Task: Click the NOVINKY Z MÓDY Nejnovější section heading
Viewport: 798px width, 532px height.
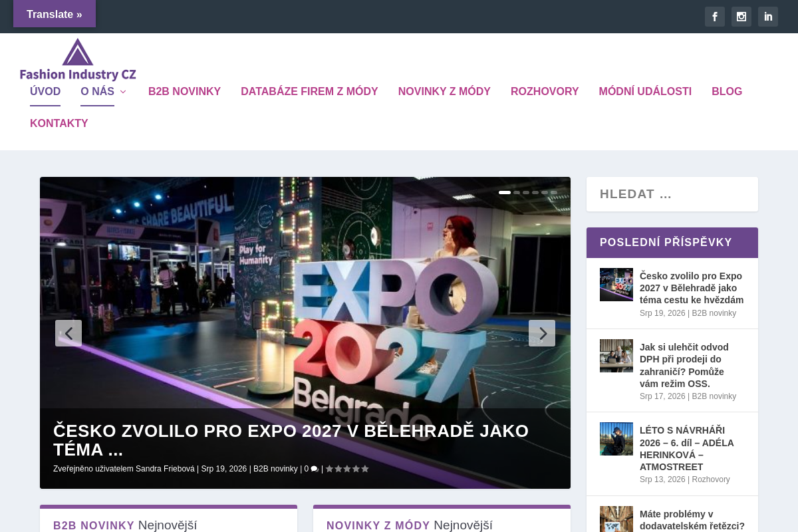Action: coord(410,525)
